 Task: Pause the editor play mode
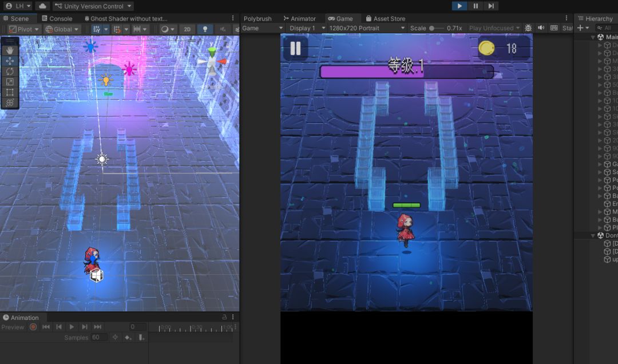(x=476, y=6)
